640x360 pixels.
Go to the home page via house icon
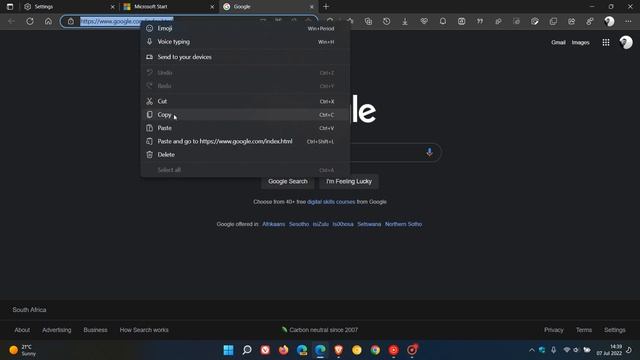coord(48,21)
